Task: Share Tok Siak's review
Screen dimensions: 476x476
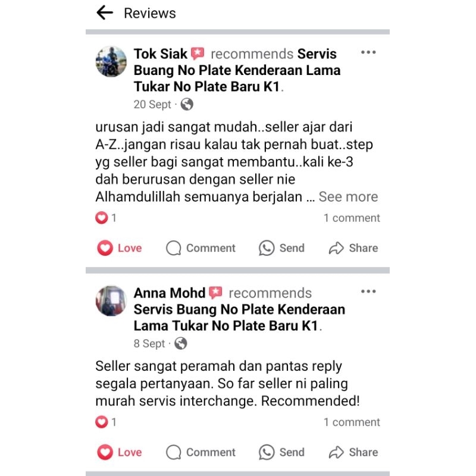Action: point(353,248)
